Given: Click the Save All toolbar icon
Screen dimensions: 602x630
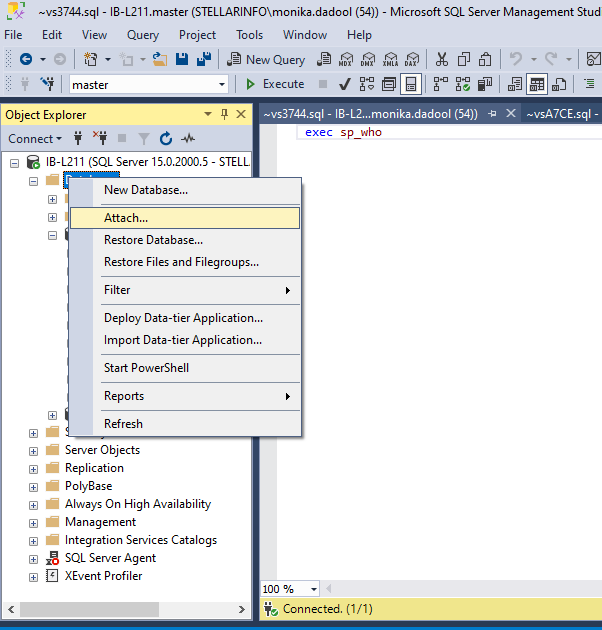Looking at the screenshot, I should [203, 60].
